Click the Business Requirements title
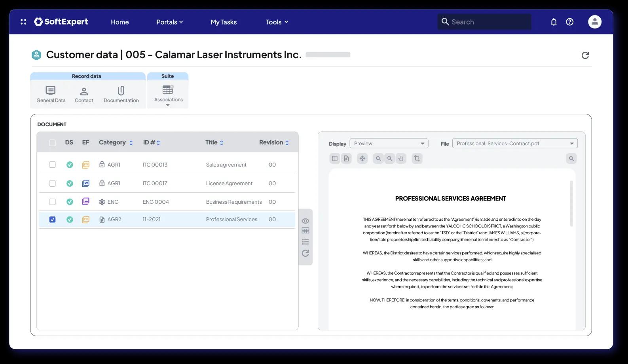 234,202
